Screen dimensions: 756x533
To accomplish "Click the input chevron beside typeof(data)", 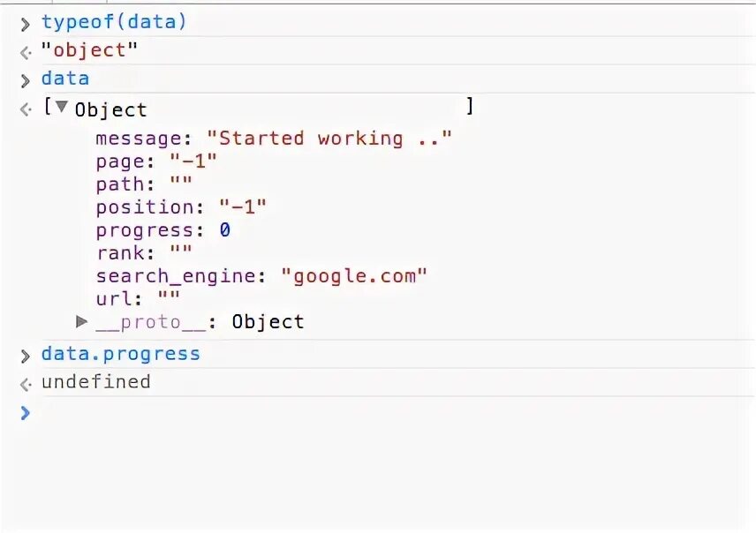I will click(x=25, y=24).
